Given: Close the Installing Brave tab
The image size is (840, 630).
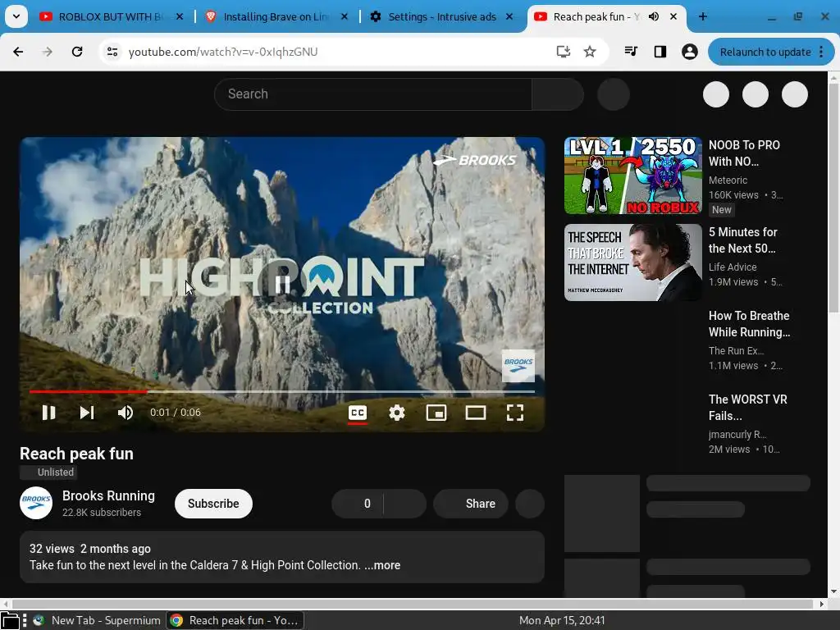Looking at the screenshot, I should (345, 16).
